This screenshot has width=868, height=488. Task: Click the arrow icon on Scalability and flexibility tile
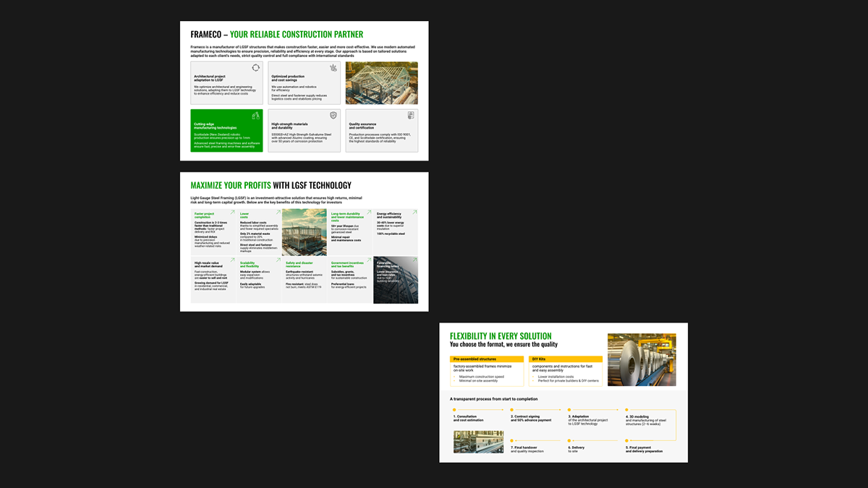coord(277,260)
